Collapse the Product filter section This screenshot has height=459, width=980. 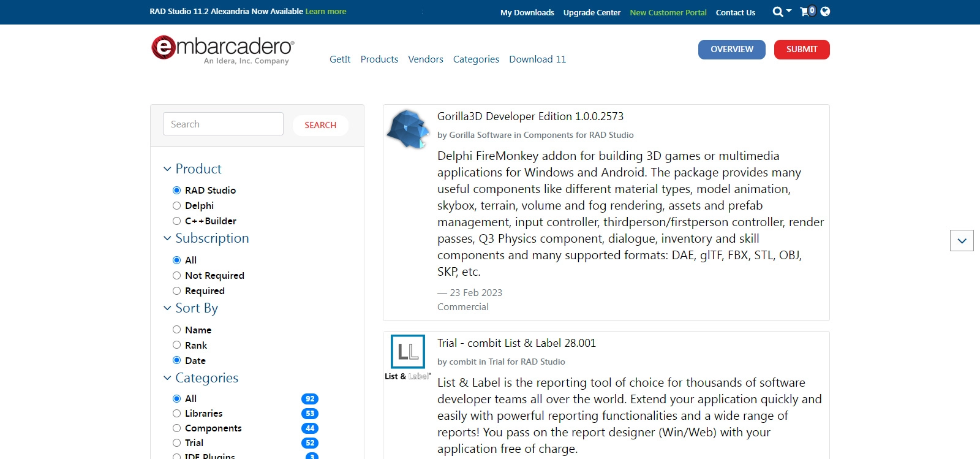point(167,169)
